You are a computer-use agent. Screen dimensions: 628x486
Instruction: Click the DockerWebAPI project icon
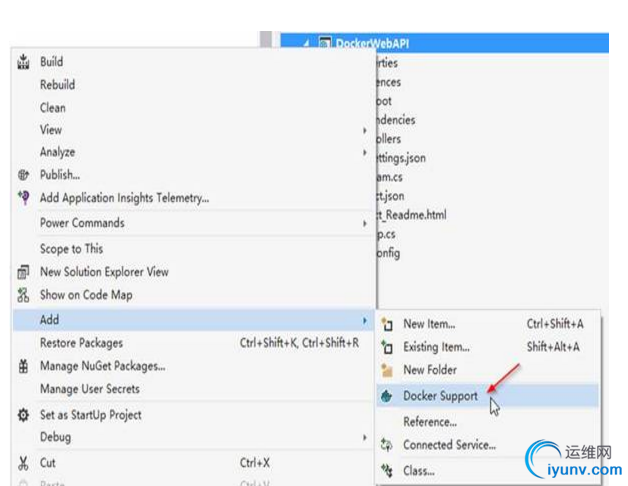click(325, 43)
